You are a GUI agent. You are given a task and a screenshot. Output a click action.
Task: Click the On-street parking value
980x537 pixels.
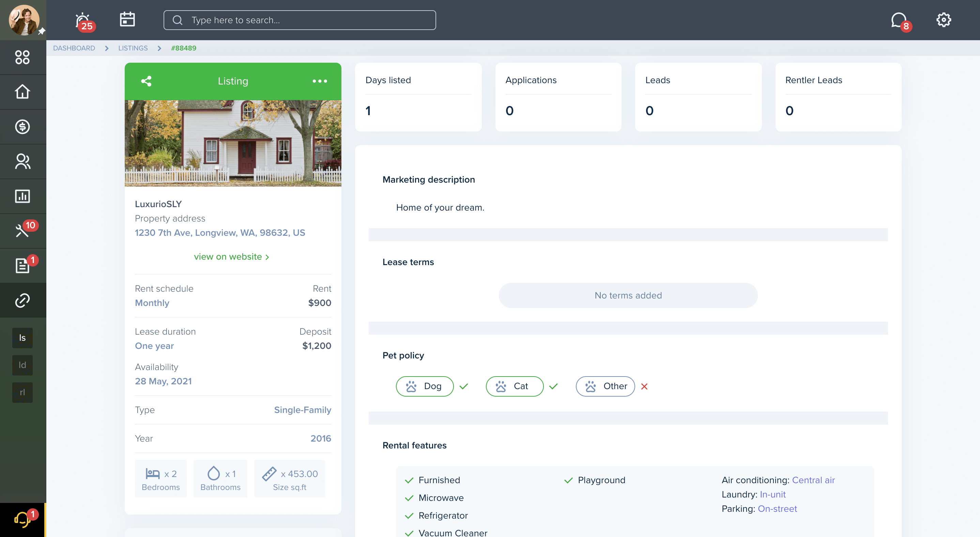pyautogui.click(x=777, y=509)
